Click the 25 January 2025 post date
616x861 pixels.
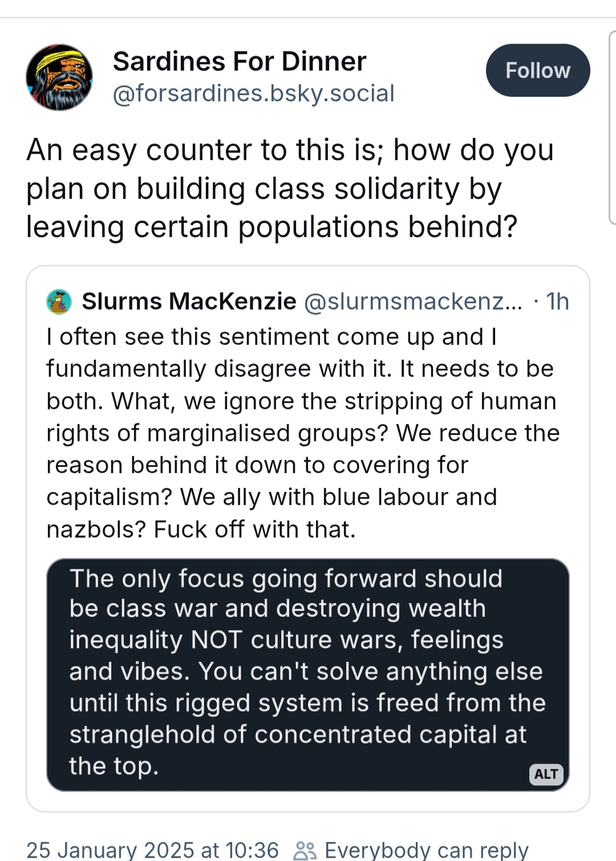[152, 850]
